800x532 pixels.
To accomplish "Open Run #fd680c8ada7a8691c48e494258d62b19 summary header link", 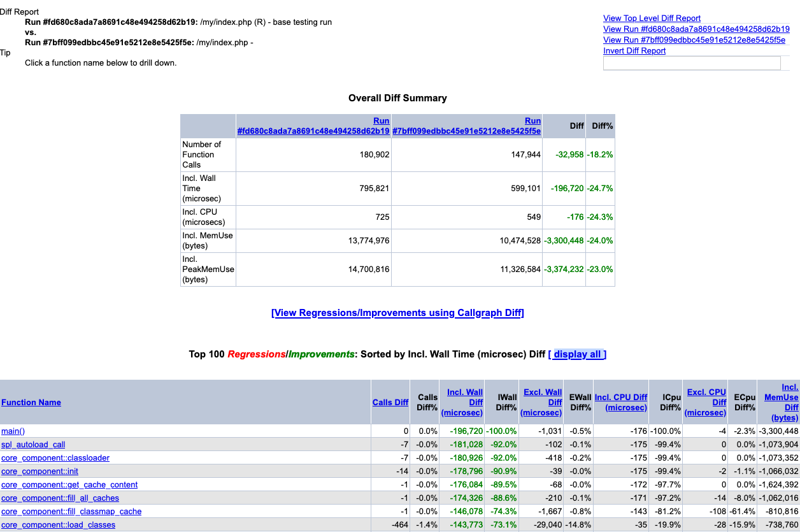I will point(313,126).
